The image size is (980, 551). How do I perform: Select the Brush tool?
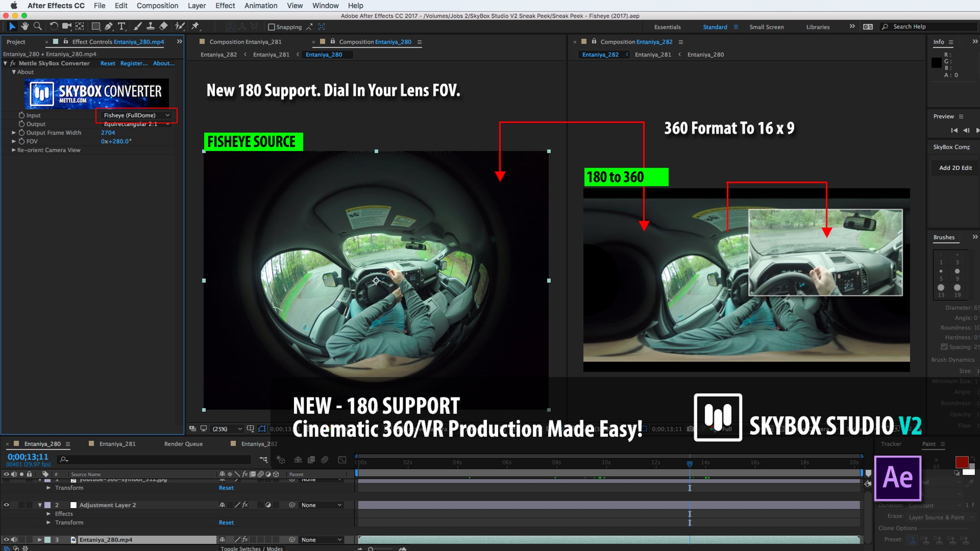click(138, 27)
